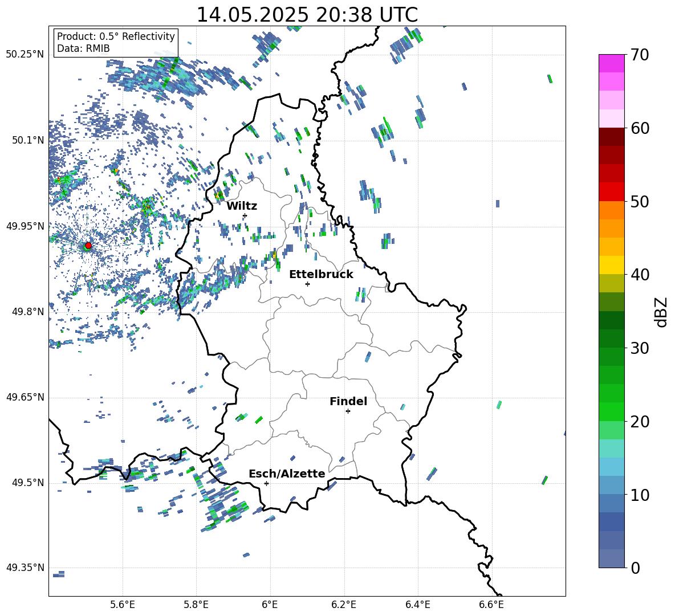Click the 50 value on colorbar
675x616 pixels.
[639, 201]
